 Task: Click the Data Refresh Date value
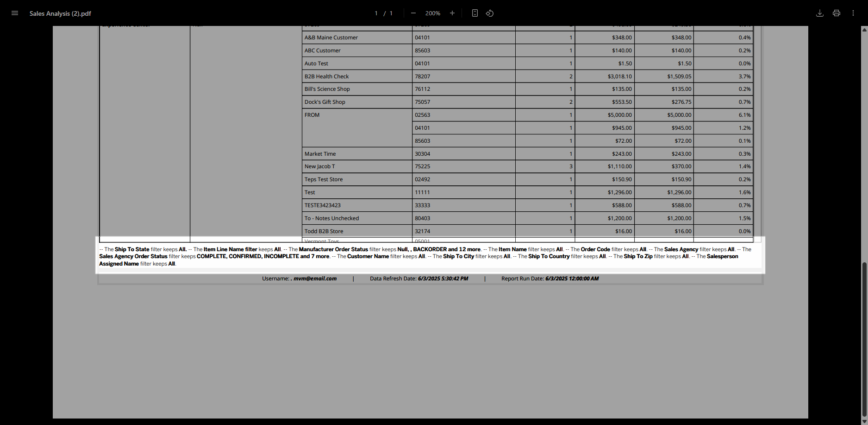(x=443, y=279)
